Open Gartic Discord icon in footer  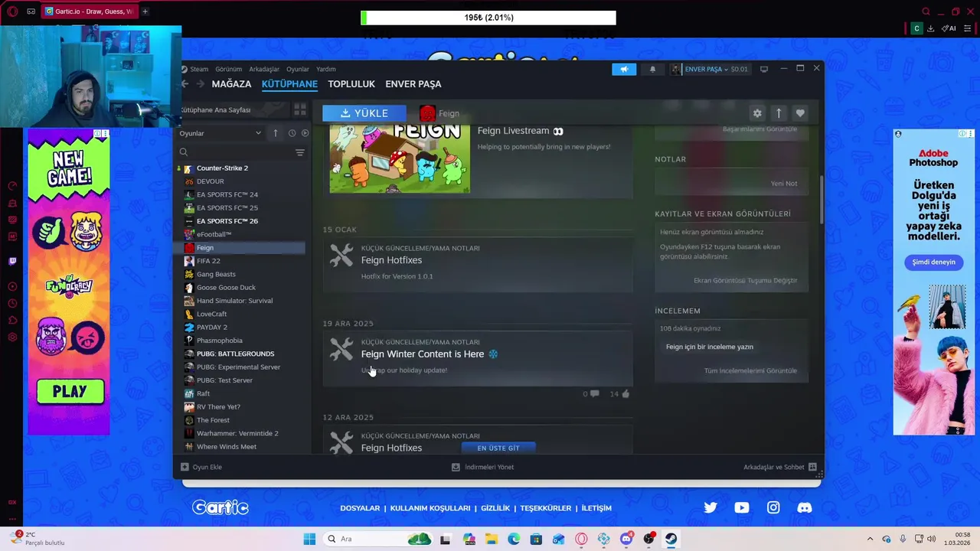coord(804,507)
